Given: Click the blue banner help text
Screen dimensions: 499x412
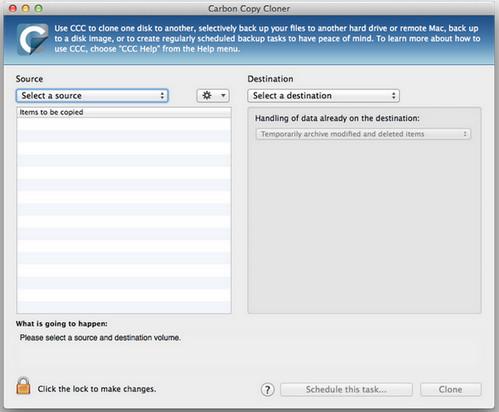Looking at the screenshot, I should [x=267, y=39].
